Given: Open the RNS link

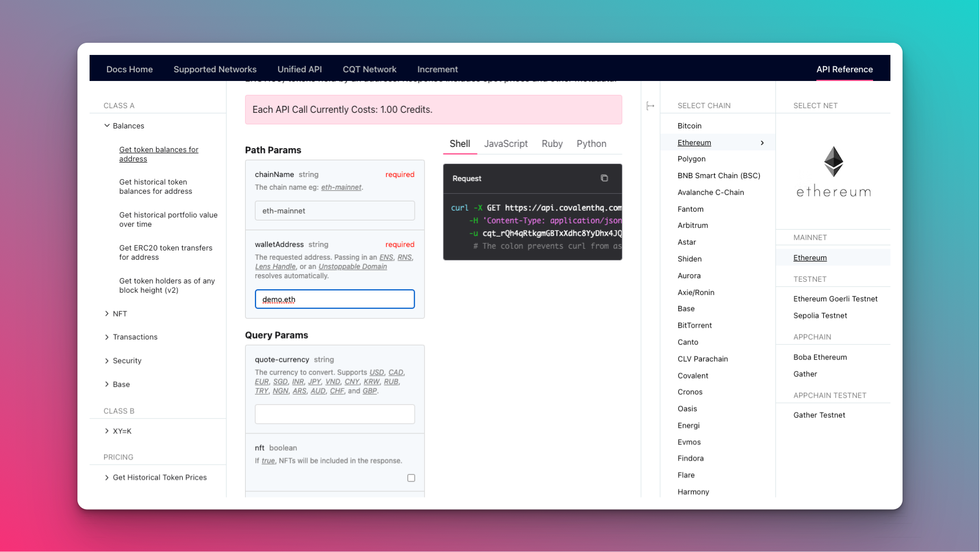Looking at the screenshot, I should click(x=405, y=257).
